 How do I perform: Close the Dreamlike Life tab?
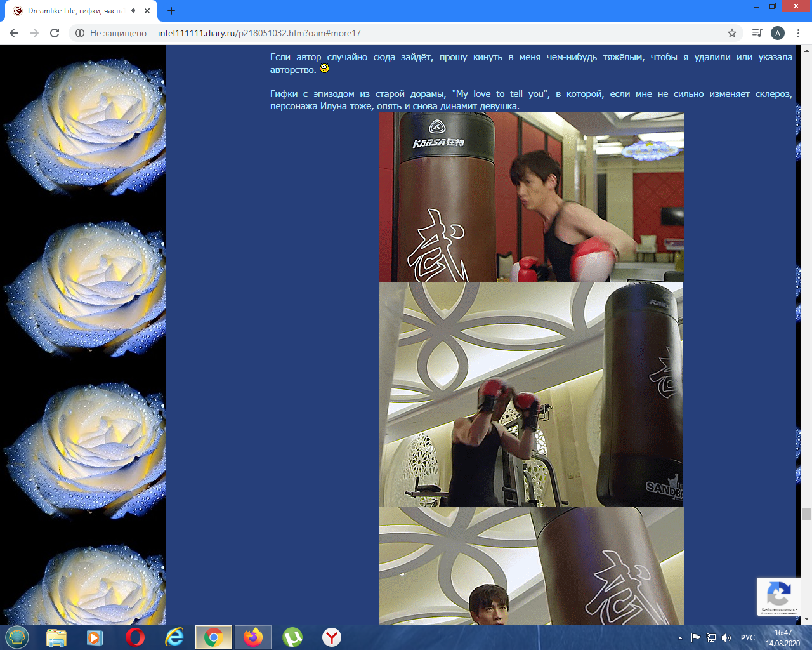click(147, 11)
